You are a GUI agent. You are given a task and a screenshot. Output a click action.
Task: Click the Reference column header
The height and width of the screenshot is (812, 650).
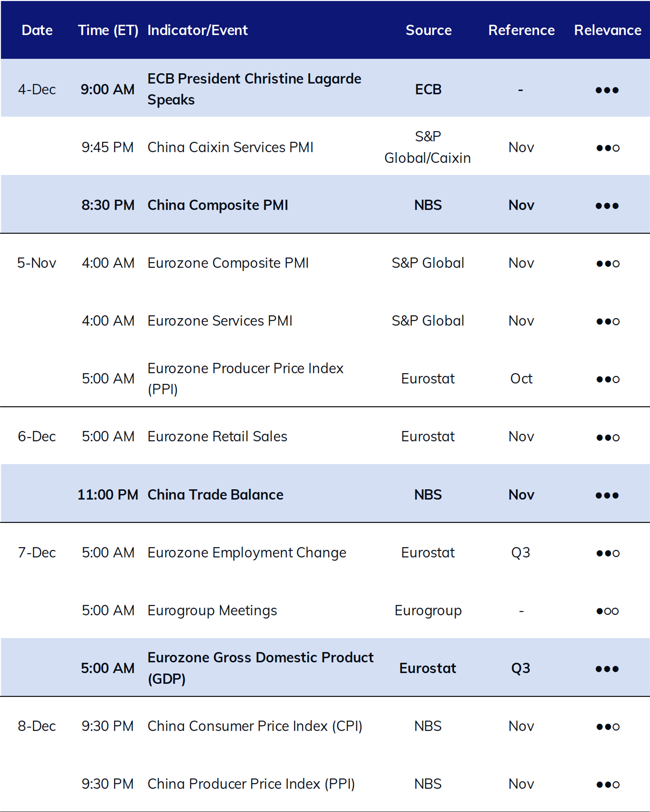pos(521,30)
